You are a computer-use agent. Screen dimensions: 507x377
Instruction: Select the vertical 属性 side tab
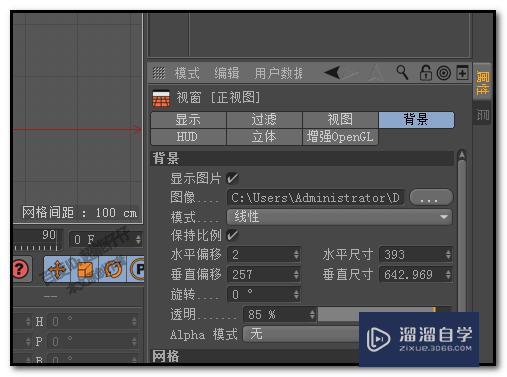coord(482,82)
